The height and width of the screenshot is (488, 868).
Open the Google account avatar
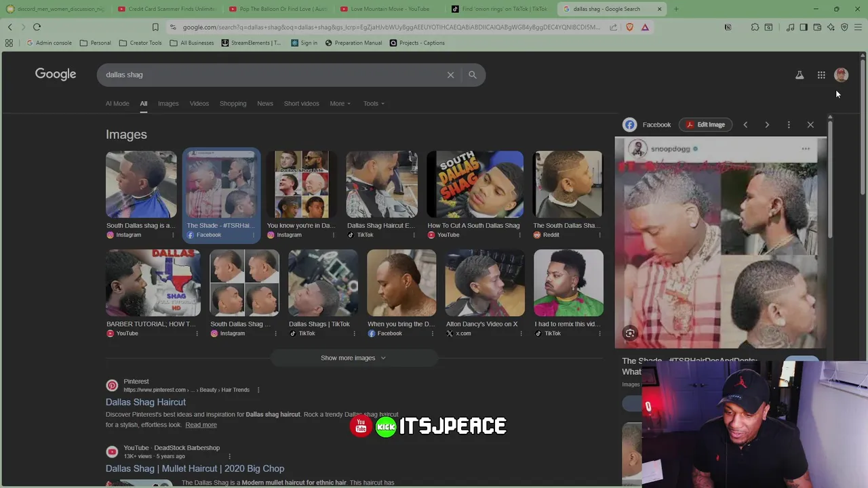click(841, 75)
